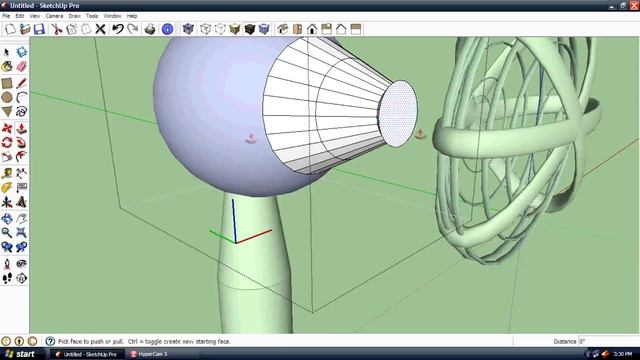Screen dimensions: 640x360
Task: Choose the Rotate tool
Action: [7, 142]
